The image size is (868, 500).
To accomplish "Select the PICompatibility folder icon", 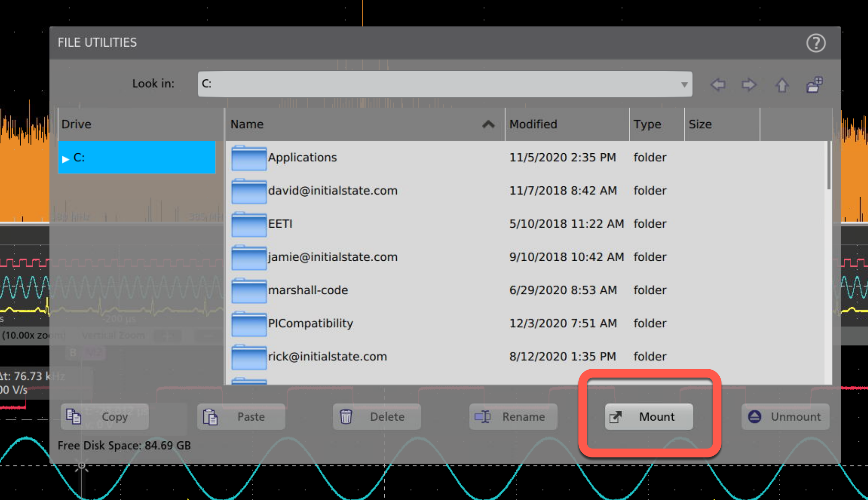I will 249,323.
